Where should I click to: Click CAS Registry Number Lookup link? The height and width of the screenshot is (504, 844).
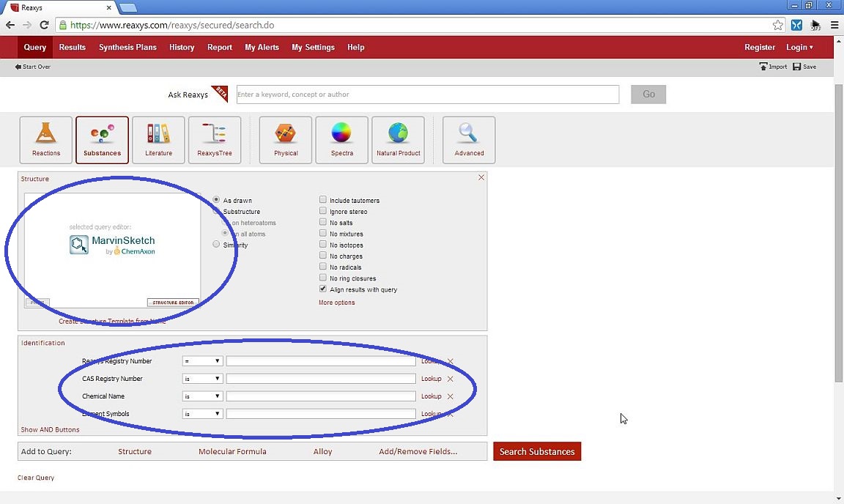click(x=431, y=379)
